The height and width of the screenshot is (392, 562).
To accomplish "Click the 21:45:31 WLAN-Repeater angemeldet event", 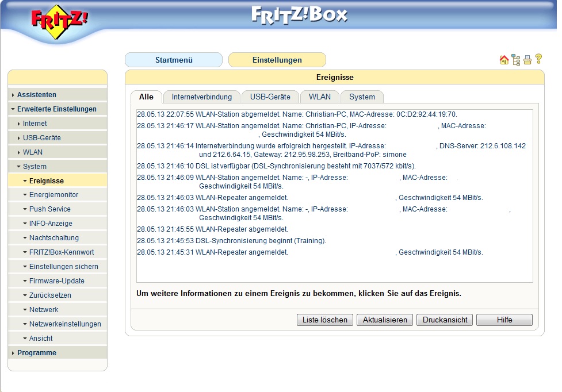I will coord(310,252).
